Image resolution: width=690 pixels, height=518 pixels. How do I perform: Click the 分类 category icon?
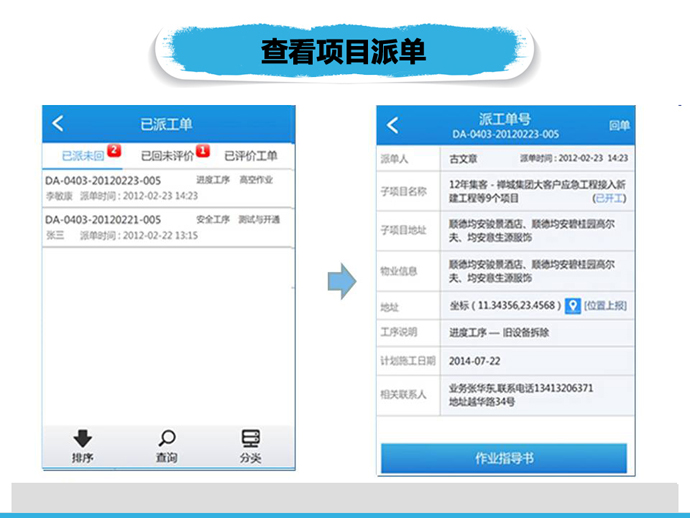pyautogui.click(x=250, y=438)
